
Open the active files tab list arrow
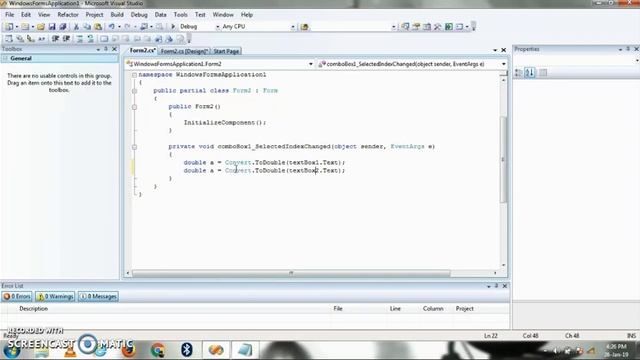tap(495, 50)
